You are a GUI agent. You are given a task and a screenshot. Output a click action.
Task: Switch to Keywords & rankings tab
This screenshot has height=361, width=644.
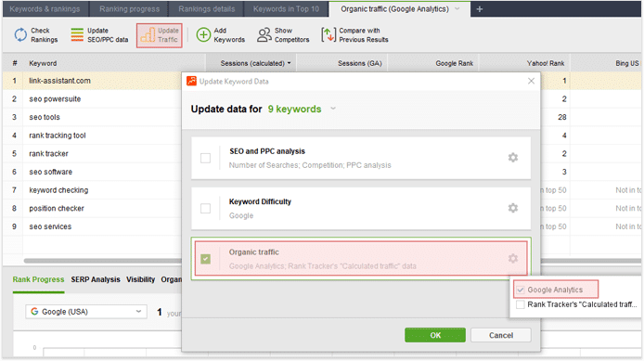click(45, 9)
